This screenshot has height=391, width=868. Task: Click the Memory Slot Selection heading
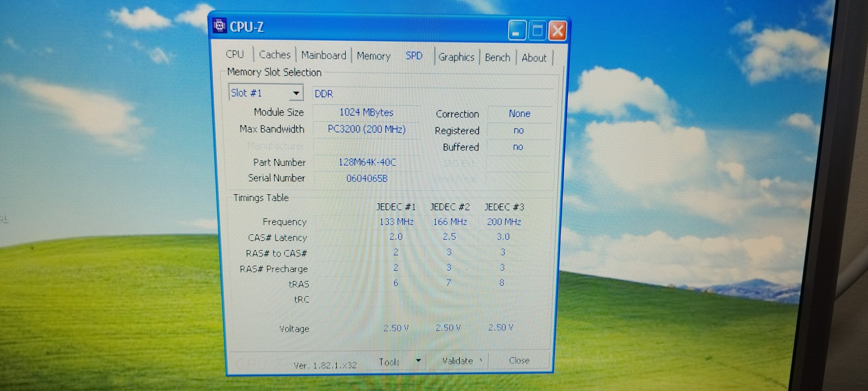(274, 72)
